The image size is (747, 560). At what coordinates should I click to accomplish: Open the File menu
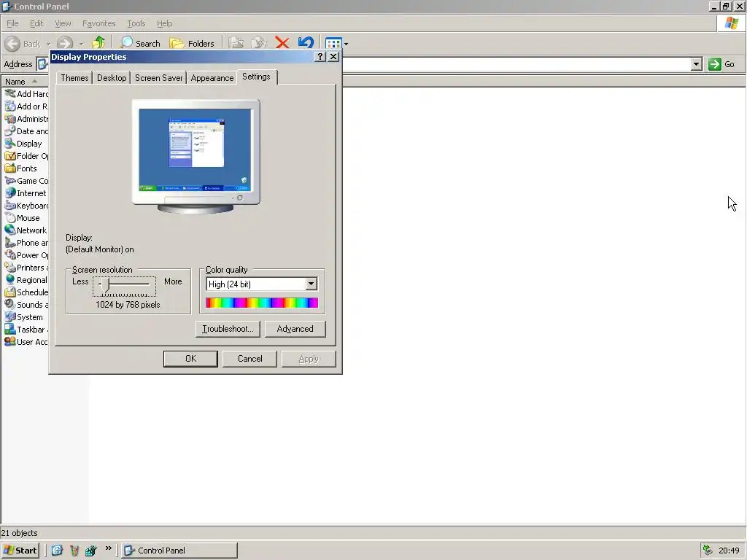(x=12, y=23)
